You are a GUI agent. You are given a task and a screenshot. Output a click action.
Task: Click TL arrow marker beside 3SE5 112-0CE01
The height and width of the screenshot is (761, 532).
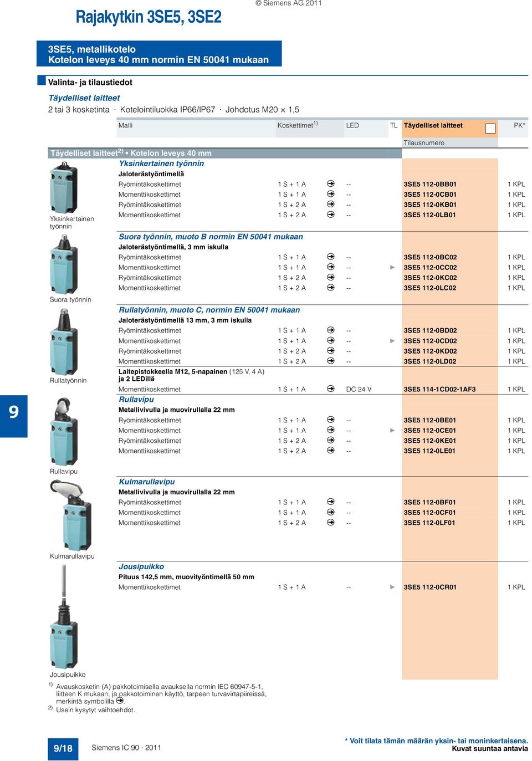pos(393,430)
